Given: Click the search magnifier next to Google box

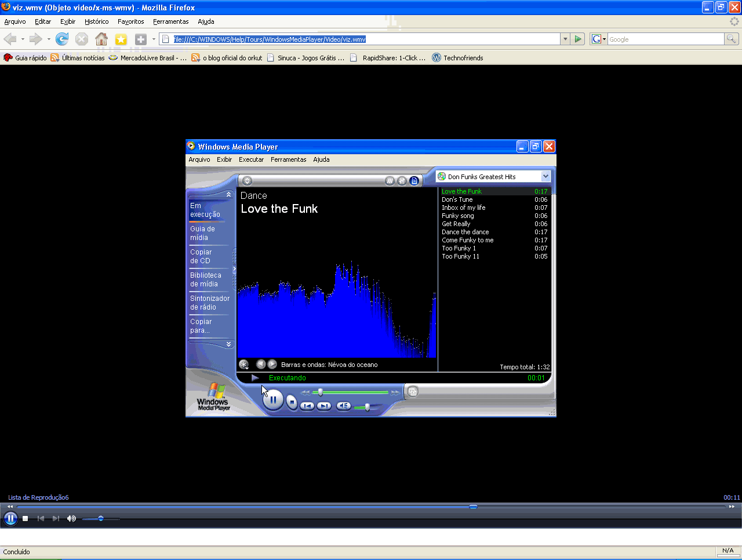Looking at the screenshot, I should pyautogui.click(x=732, y=39).
